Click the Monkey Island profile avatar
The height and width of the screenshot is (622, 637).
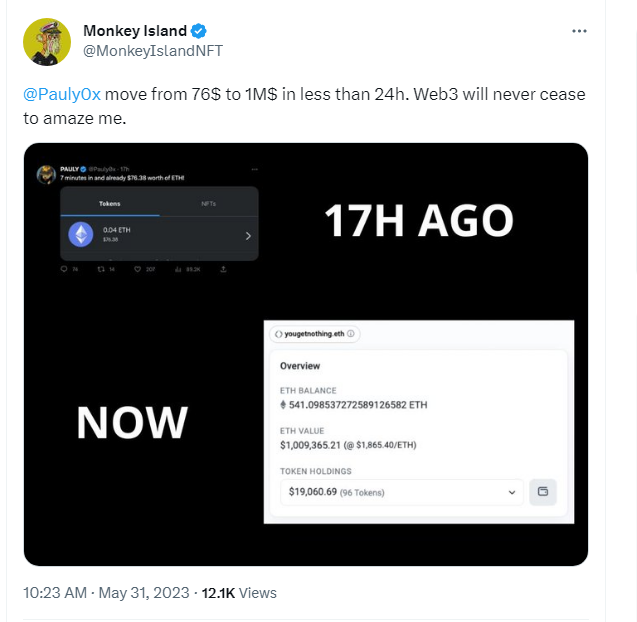pos(47,41)
